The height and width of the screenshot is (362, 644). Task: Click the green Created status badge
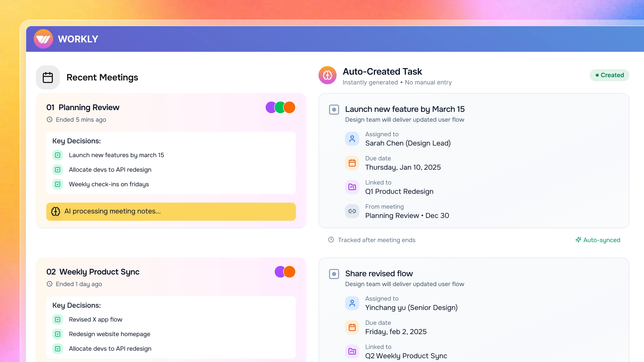(609, 75)
